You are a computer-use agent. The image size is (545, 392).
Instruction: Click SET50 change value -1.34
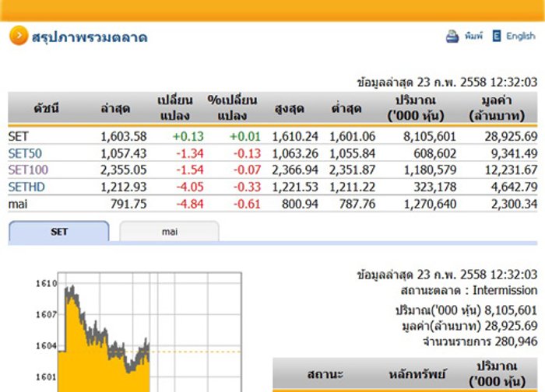(190, 153)
